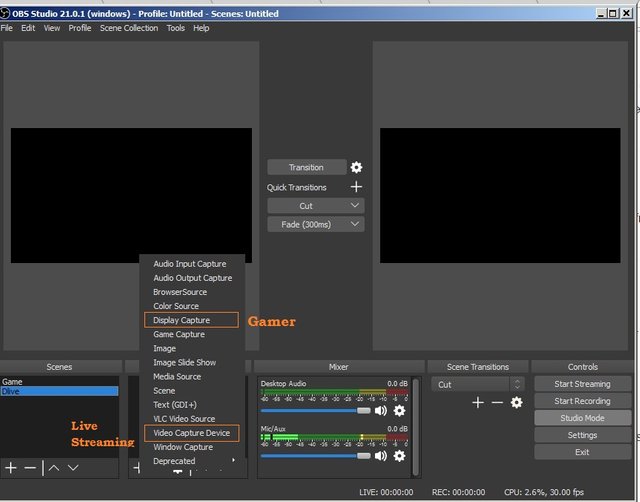Add scene transition with plus icon
The height and width of the screenshot is (502, 640).
pyautogui.click(x=478, y=403)
